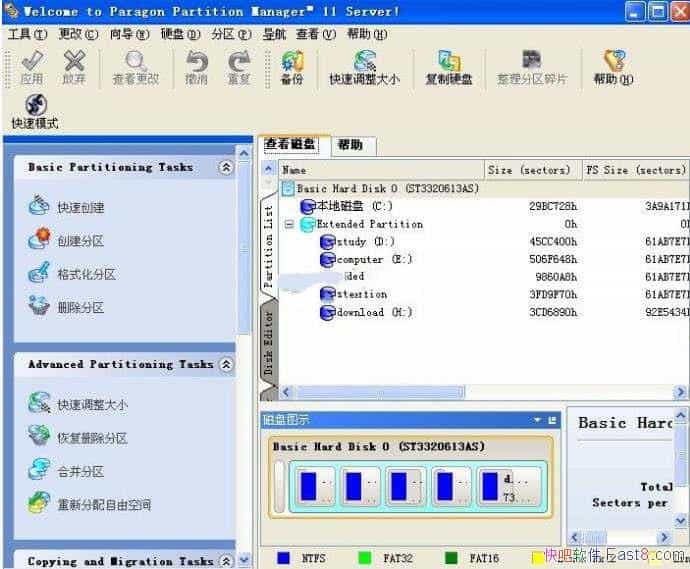Viewport: 690px width, 569px height.
Task: Open the 向导(W) menu
Action: tap(122, 34)
